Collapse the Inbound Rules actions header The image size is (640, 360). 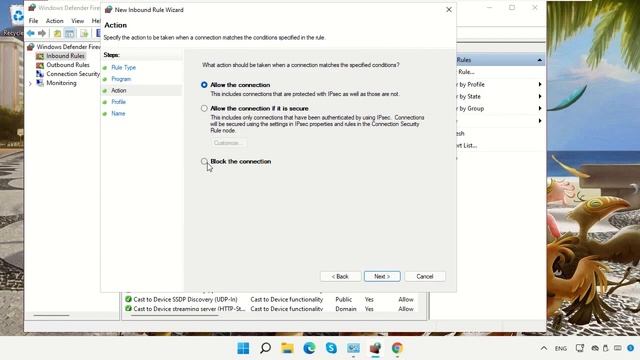(540, 60)
